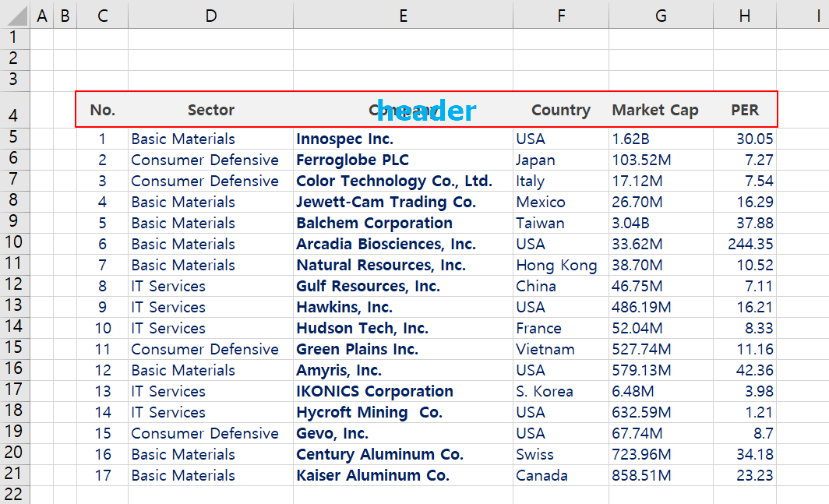Select 'Arcadia Biosciences, Inc.' cell

[x=403, y=244]
